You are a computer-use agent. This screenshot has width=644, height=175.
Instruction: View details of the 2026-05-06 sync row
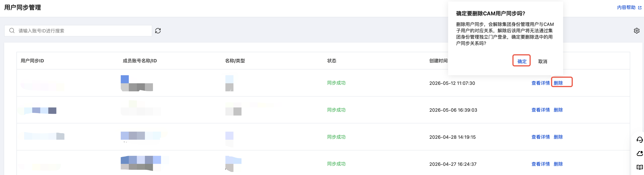pos(540,110)
